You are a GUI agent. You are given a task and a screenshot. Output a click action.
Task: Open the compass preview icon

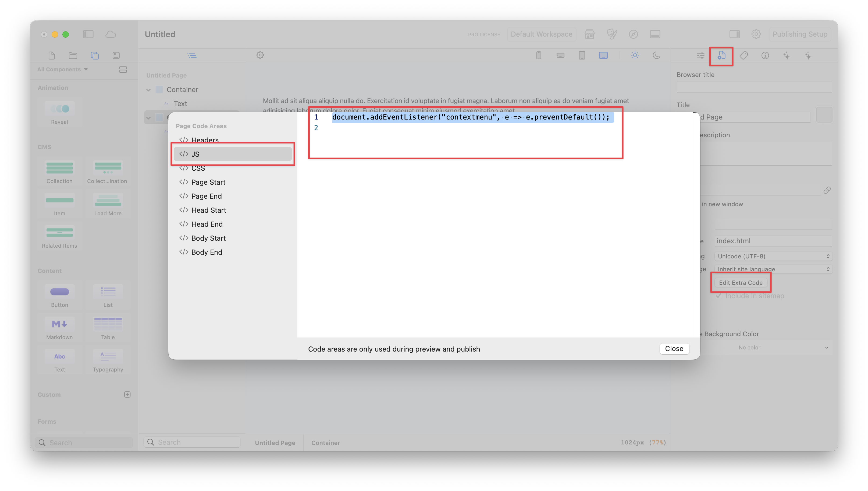[634, 34]
